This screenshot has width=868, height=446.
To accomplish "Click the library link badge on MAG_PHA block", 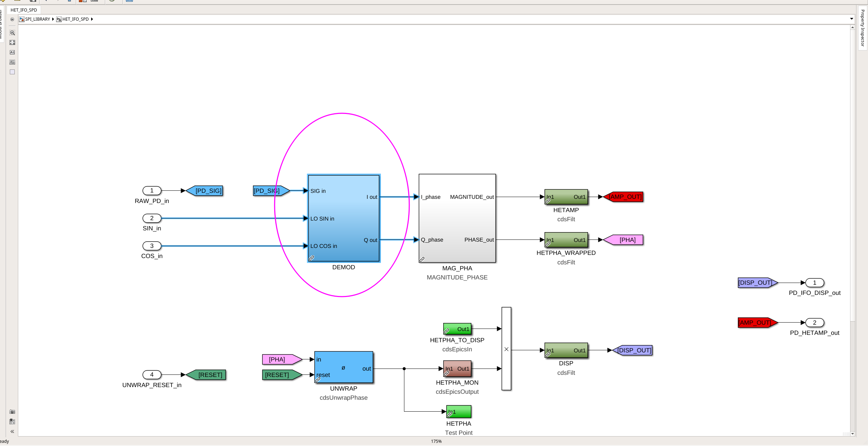I will [422, 259].
